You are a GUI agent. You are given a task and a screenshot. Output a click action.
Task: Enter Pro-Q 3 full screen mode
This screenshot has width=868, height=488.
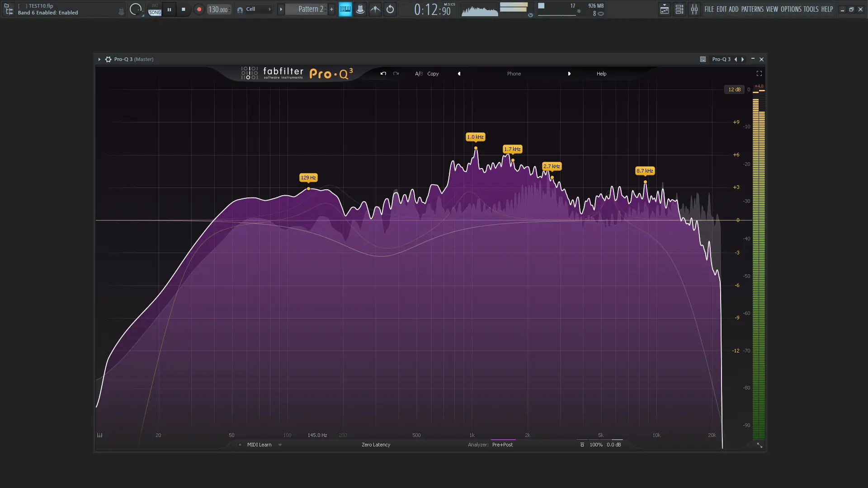759,74
